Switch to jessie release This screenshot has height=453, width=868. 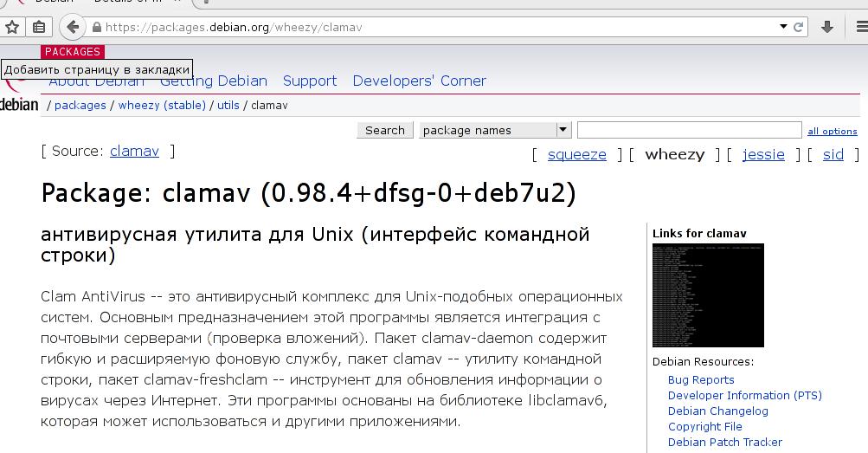(763, 154)
